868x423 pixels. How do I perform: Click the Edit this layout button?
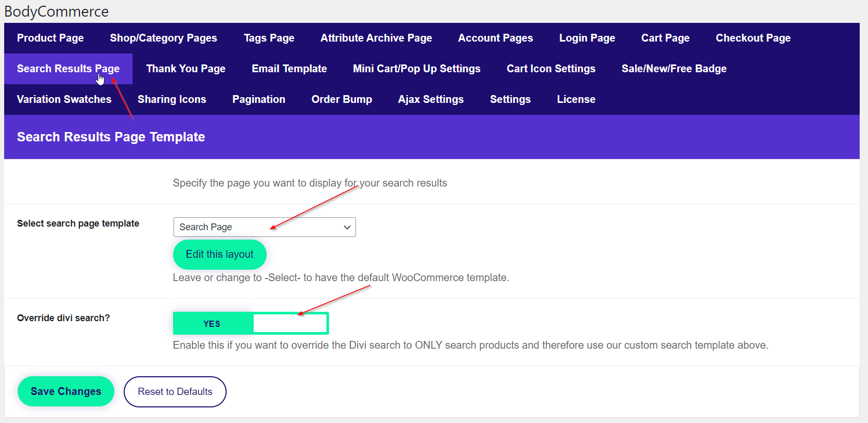coord(220,254)
